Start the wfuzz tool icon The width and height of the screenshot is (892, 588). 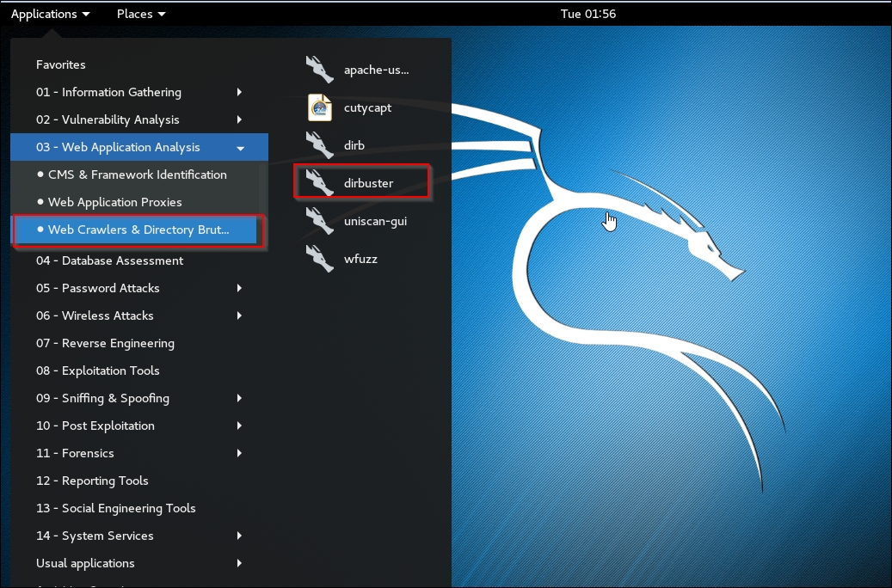320,259
